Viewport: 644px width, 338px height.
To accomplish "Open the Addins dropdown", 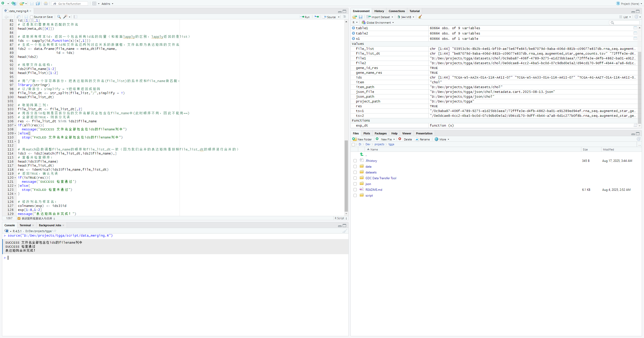I will click(x=107, y=4).
